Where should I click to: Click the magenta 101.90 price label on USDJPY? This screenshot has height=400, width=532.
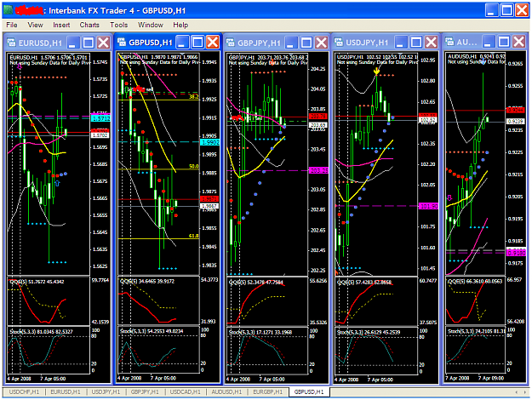tap(428, 206)
